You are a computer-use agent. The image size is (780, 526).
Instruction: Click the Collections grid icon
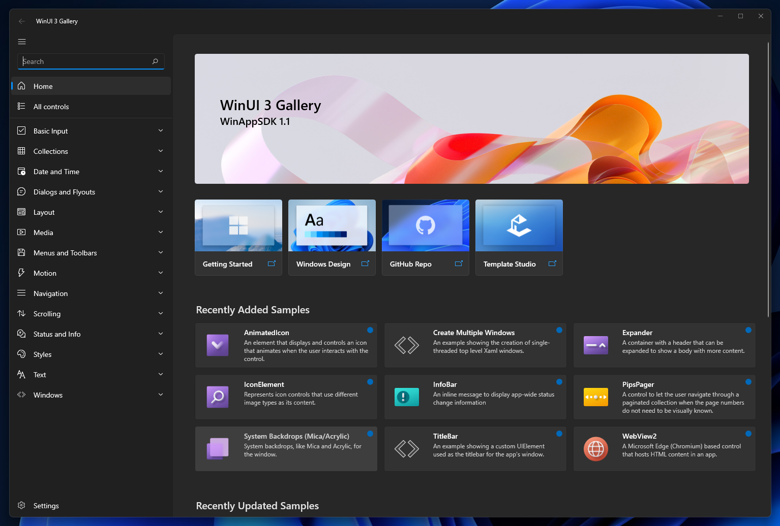(x=21, y=151)
